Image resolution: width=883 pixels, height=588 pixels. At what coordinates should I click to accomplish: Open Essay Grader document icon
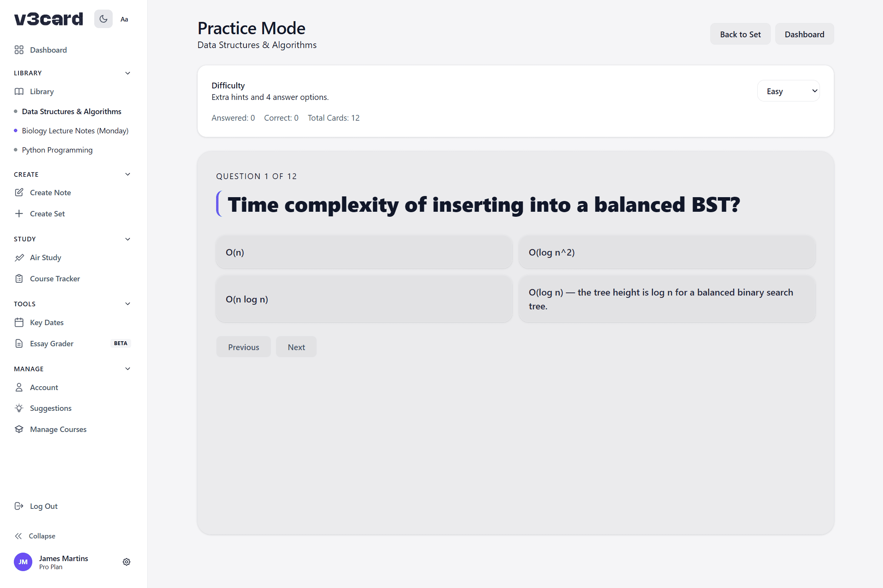[x=19, y=344]
